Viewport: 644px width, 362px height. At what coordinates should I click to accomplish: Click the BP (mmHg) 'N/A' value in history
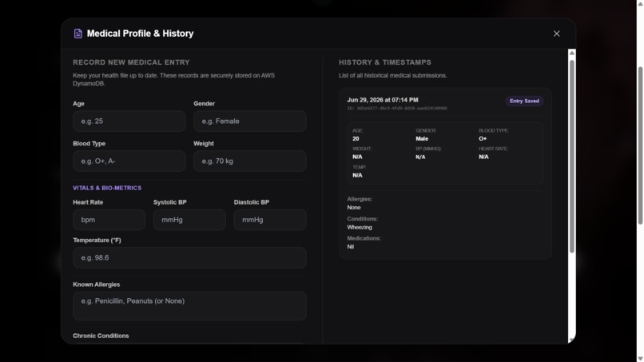[x=420, y=157]
